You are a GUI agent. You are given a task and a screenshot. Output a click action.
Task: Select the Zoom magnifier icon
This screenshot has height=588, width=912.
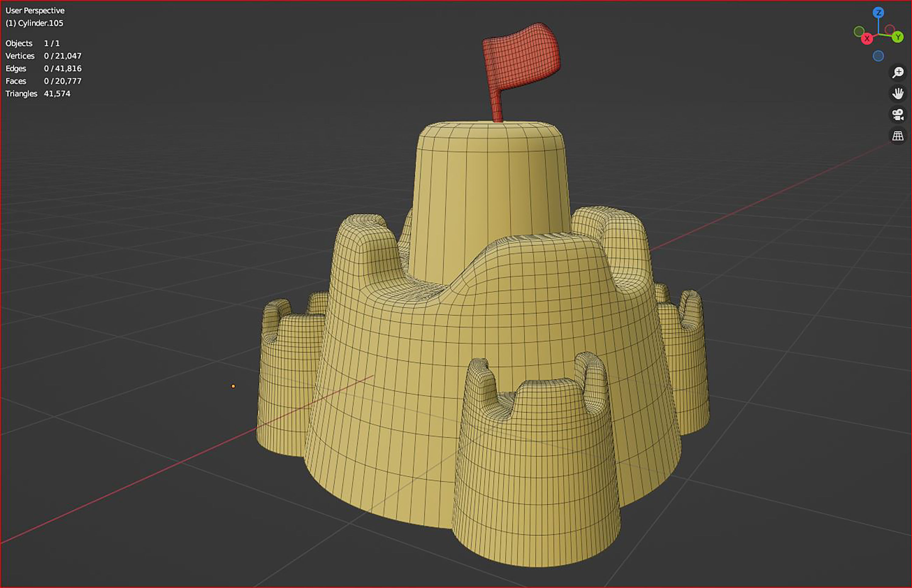point(898,72)
